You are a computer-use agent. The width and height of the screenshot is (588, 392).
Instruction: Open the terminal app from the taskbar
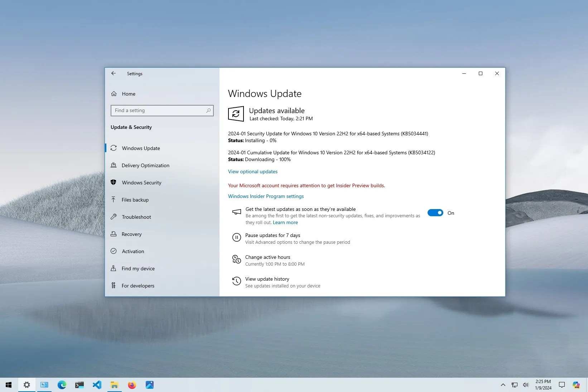[x=79, y=385]
